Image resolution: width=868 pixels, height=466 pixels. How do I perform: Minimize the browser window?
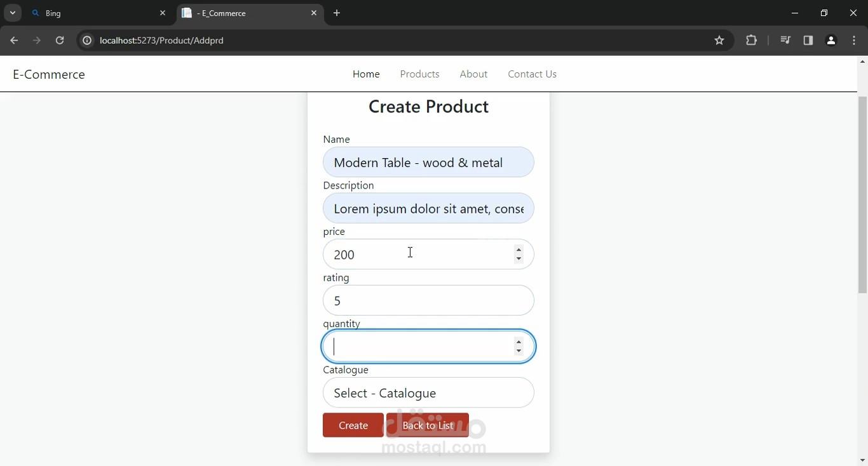[x=795, y=13]
